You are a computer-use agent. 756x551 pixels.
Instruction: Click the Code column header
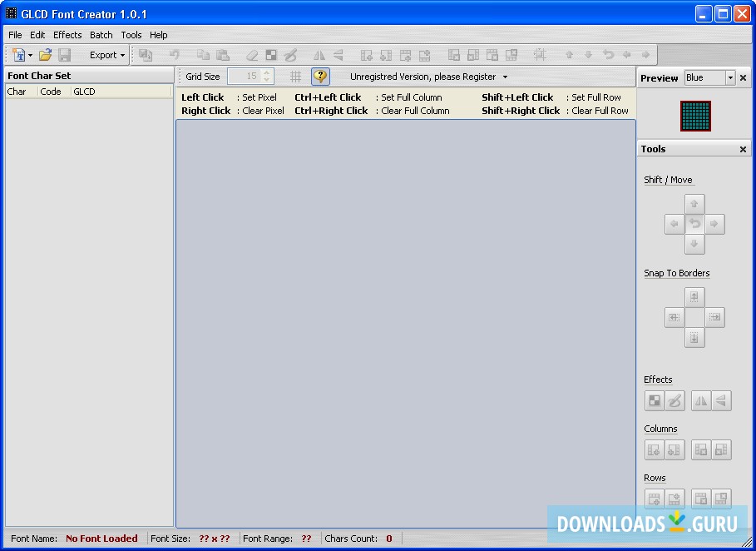click(54, 92)
